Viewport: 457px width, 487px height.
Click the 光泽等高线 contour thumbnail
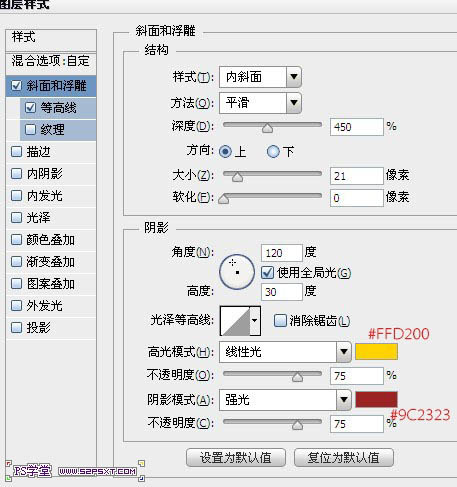235,321
